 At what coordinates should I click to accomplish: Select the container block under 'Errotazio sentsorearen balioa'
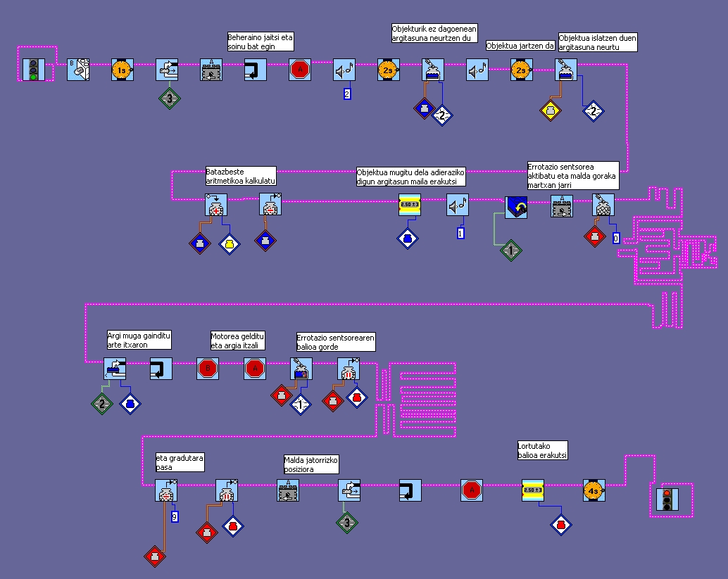[301, 369]
